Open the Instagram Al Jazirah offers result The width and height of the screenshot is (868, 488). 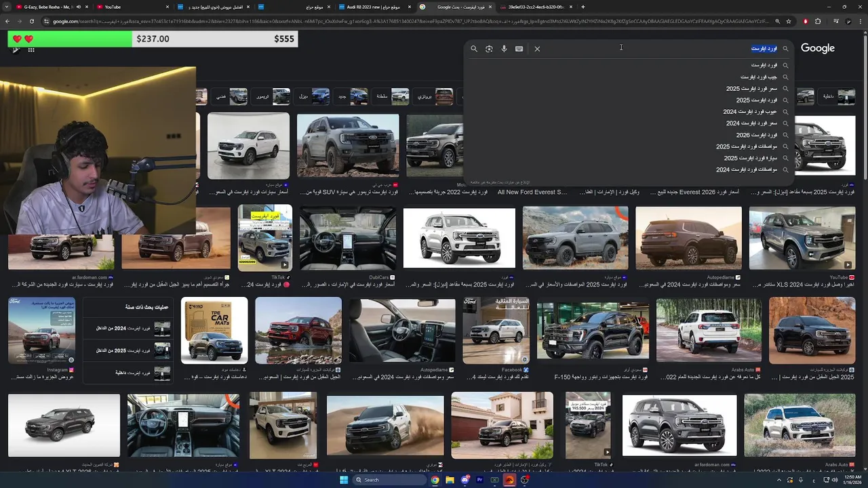pos(41,331)
